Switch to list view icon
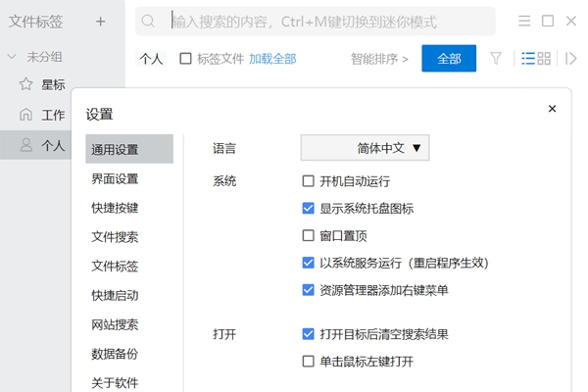Screen dimensions: 588x392 pos(528,59)
